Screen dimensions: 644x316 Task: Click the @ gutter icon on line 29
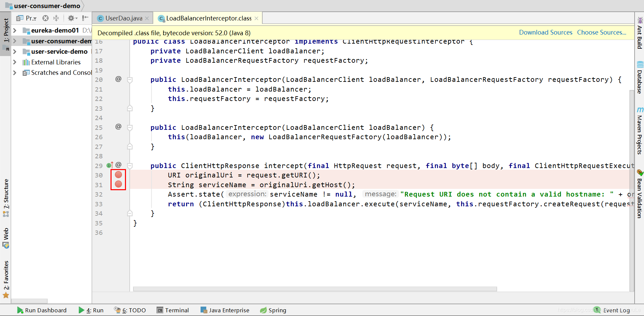tap(118, 165)
